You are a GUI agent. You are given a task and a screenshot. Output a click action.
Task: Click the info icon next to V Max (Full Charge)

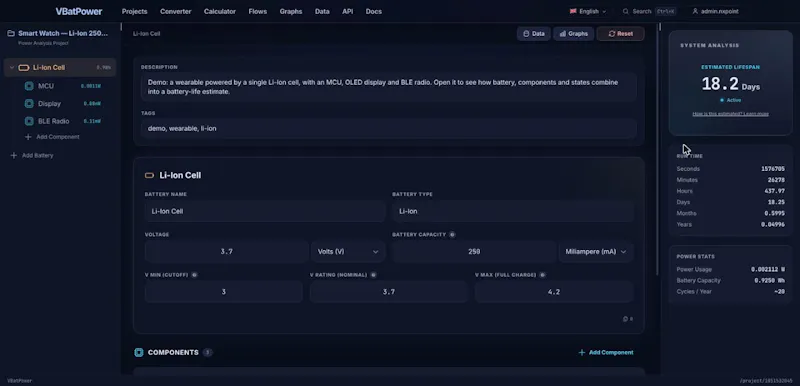[542, 275]
